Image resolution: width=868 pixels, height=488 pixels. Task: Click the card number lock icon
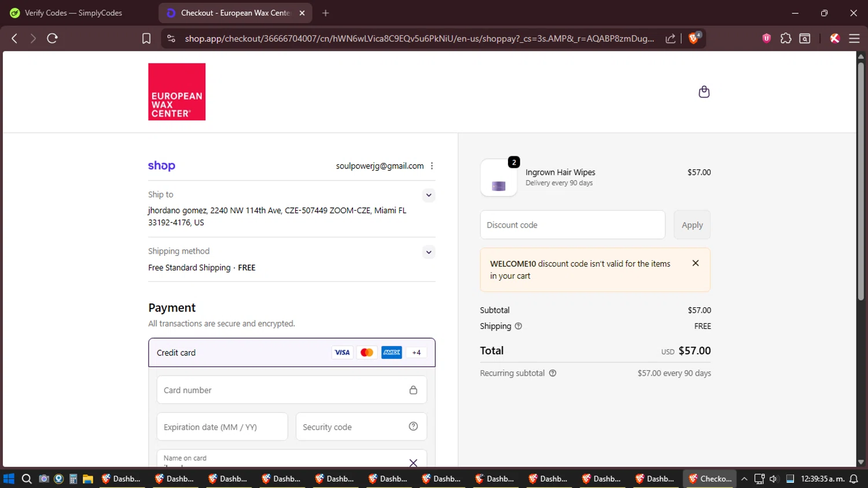413,390
